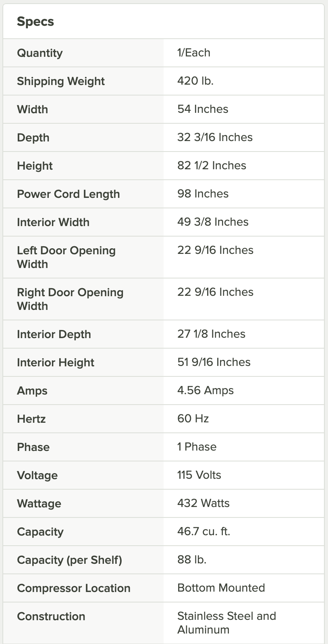Select the Interior Height label
328x644 pixels.
[x=56, y=363]
